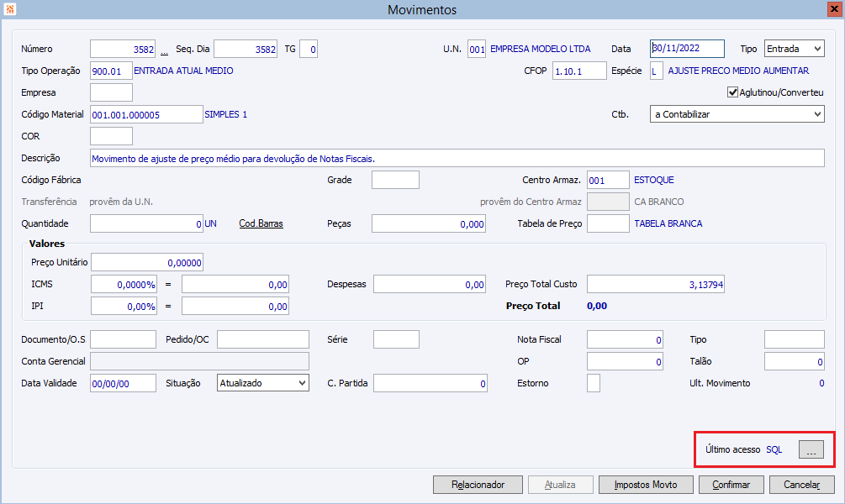Click the disabled Atualiza button
The width and height of the screenshot is (845, 504).
coord(561,485)
